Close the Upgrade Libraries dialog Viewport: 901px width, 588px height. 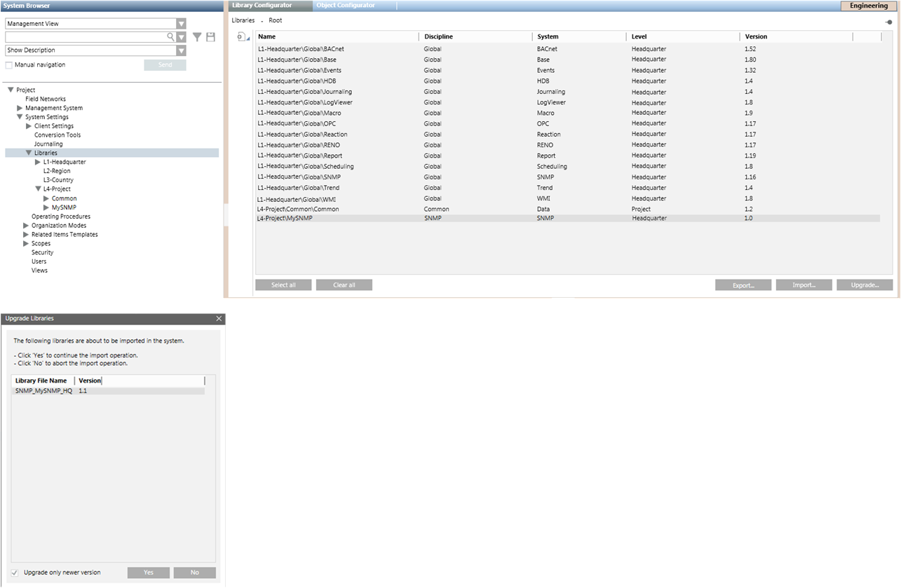pyautogui.click(x=219, y=319)
